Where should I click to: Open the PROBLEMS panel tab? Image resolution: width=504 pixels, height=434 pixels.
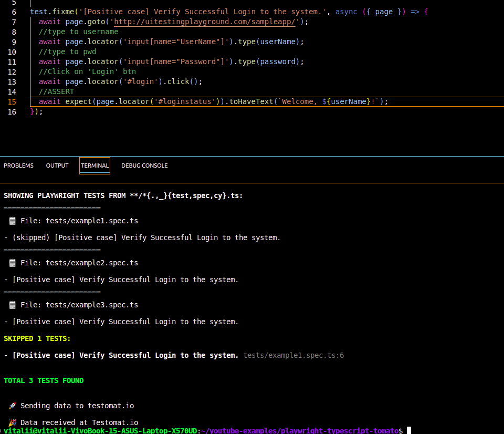click(19, 166)
